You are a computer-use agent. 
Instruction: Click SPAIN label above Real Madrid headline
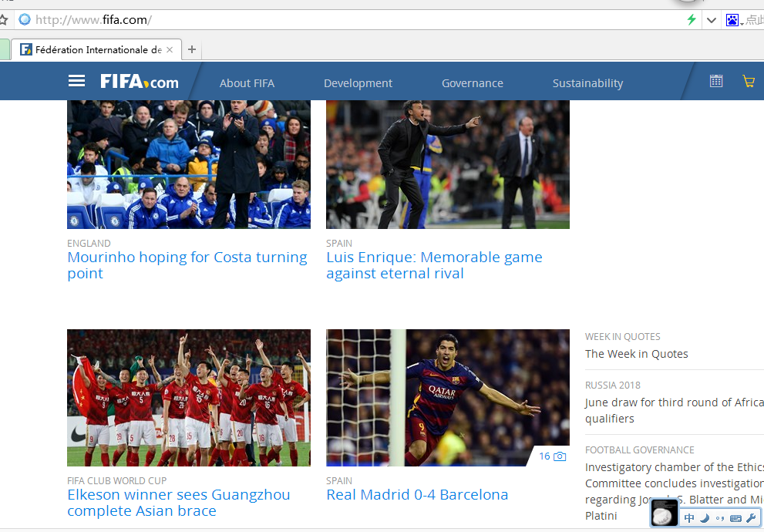(339, 481)
